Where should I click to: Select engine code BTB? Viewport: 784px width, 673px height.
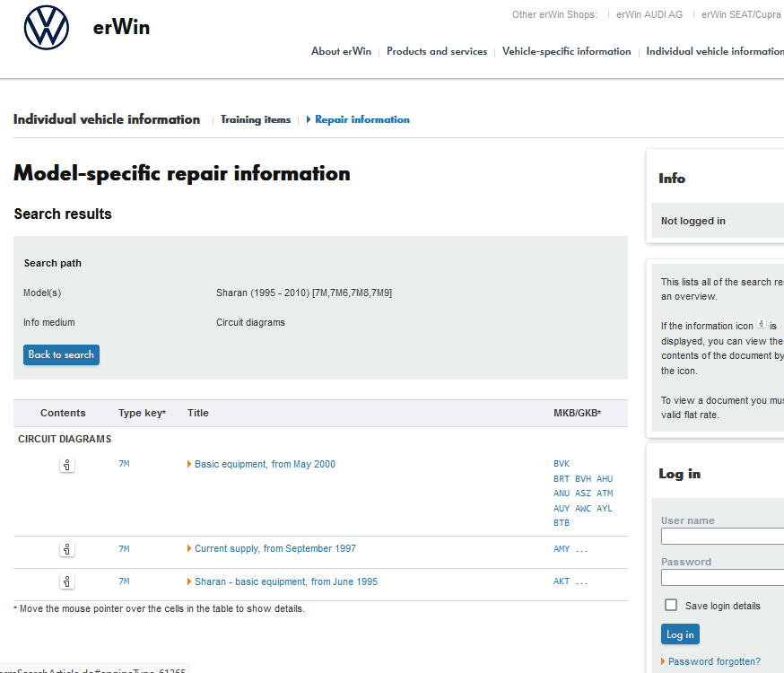pyautogui.click(x=562, y=522)
